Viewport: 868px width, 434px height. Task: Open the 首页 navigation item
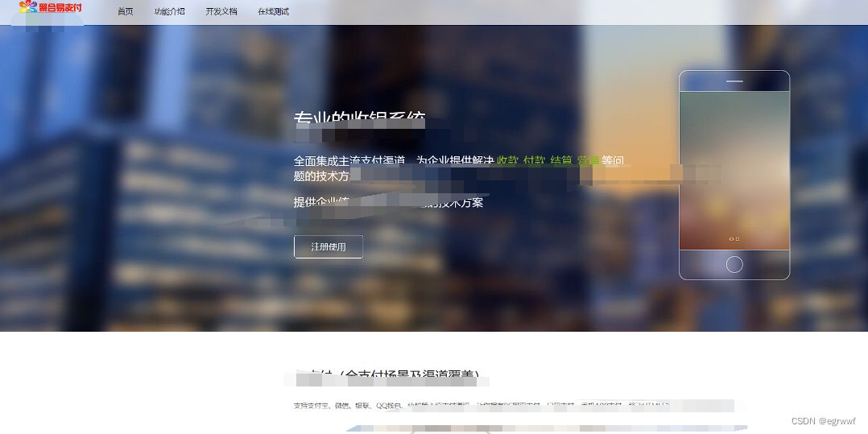click(126, 11)
